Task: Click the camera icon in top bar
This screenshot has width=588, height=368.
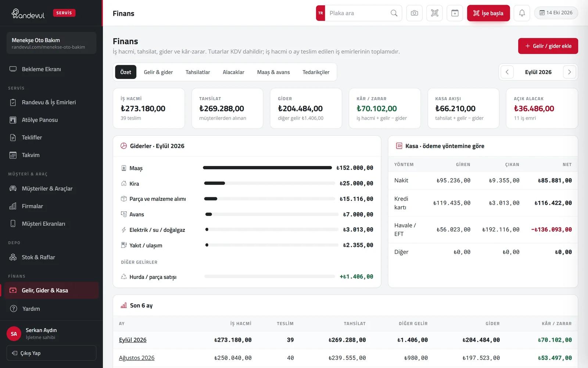Action: click(414, 13)
